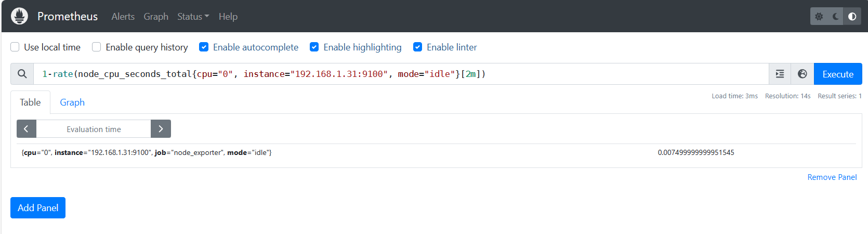Click the search magnifier icon beside query
This screenshot has width=868, height=234.
tap(22, 74)
